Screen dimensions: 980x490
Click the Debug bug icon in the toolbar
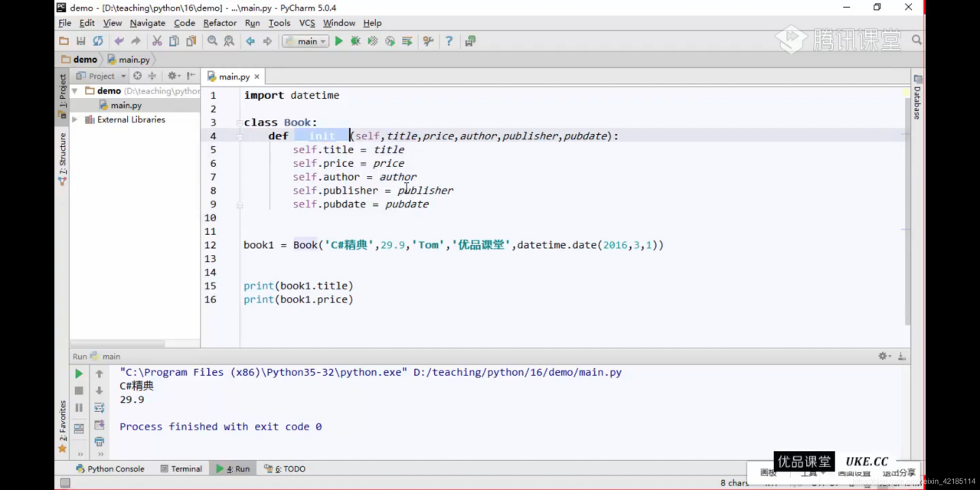point(355,41)
